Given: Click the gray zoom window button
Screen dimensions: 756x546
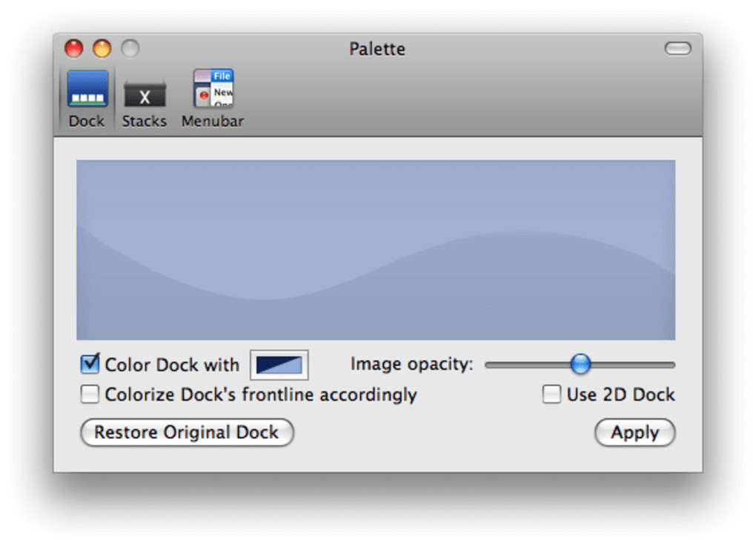Looking at the screenshot, I should pyautogui.click(x=130, y=49).
